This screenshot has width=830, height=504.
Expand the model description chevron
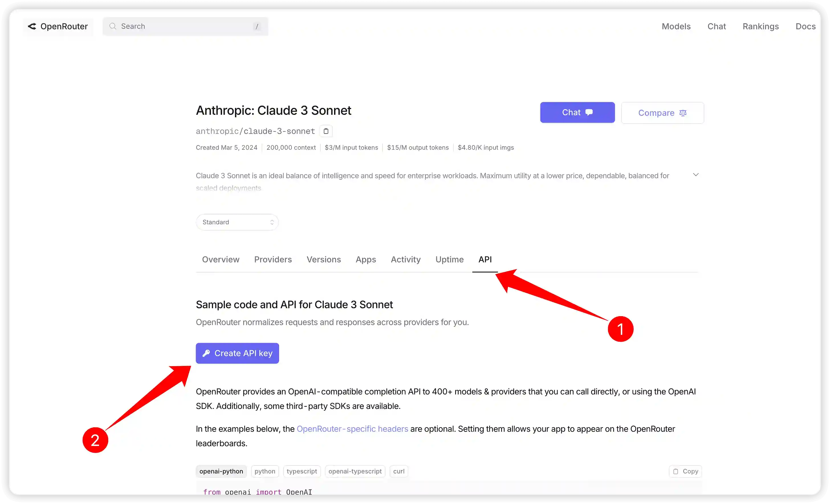pyautogui.click(x=695, y=175)
